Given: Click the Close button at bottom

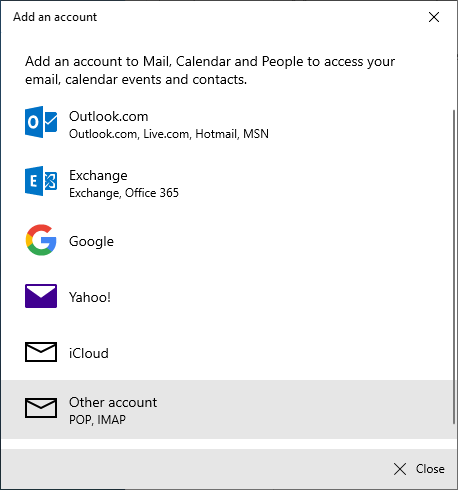Looking at the screenshot, I should (419, 469).
